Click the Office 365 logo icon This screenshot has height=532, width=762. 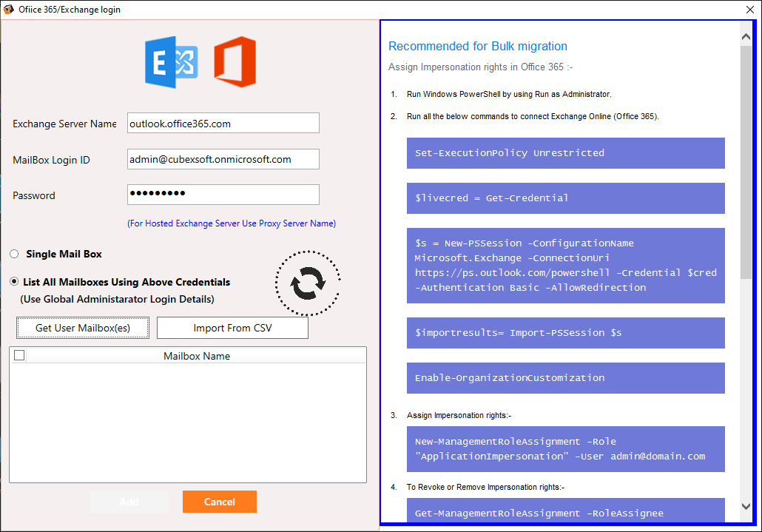pyautogui.click(x=235, y=61)
